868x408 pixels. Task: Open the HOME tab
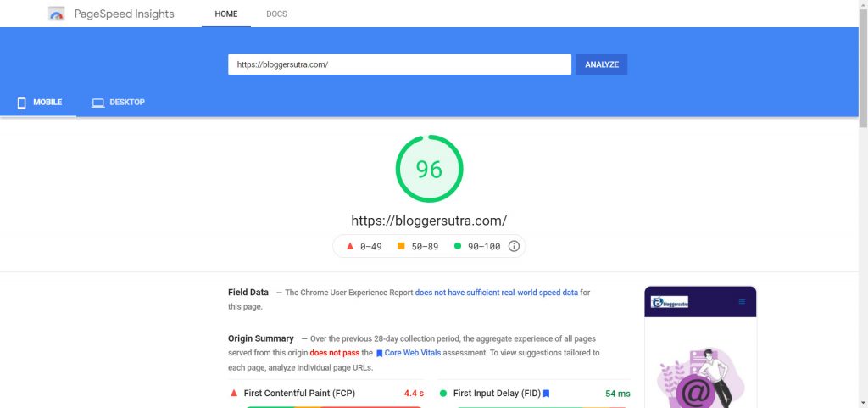(x=225, y=14)
